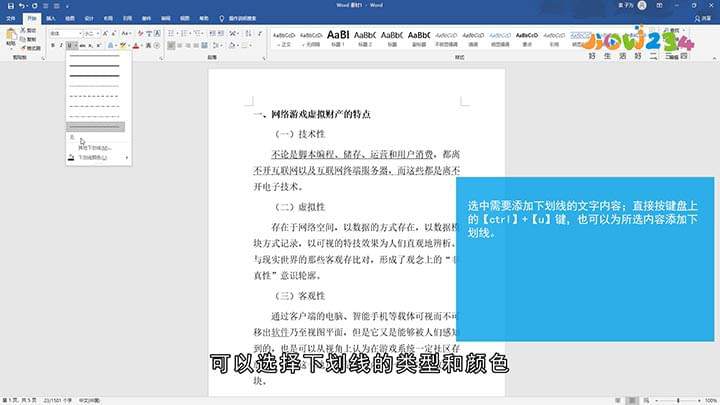This screenshot has height=405, width=720.
Task: Click the bullet list icon
Action: (x=171, y=34)
